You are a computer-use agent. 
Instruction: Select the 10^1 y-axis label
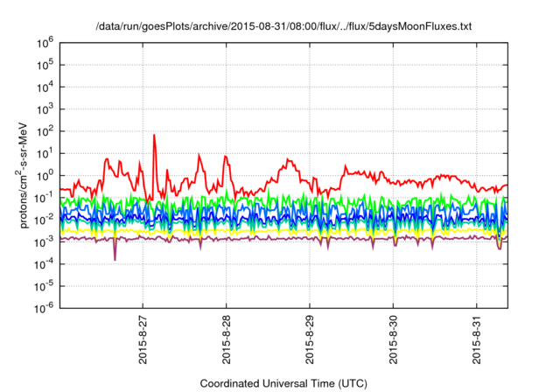point(45,153)
